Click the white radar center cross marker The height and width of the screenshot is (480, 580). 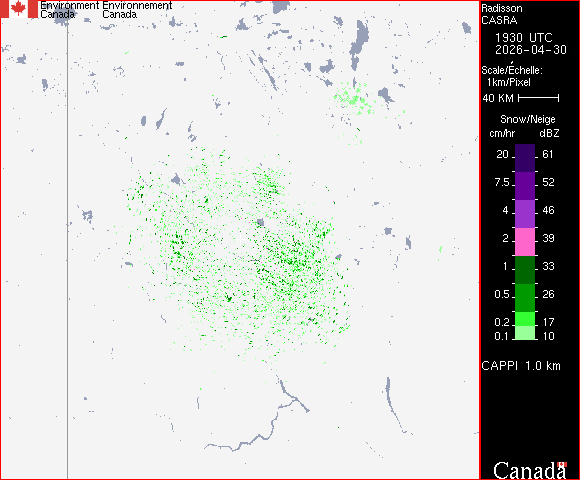click(x=240, y=240)
